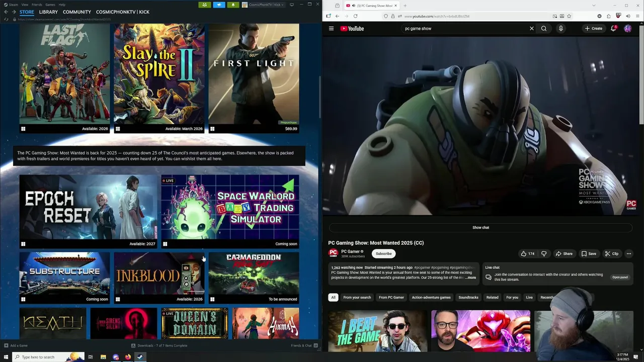Dislike the PC Gaming Show video

coord(544,254)
